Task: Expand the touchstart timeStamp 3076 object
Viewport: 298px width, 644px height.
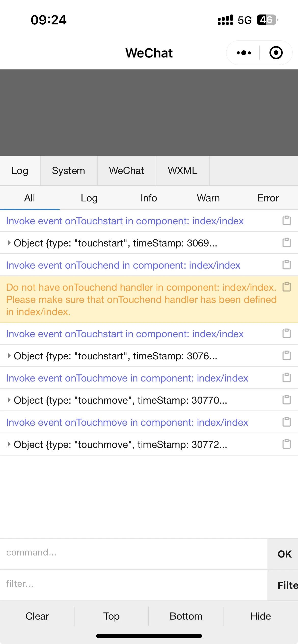Action: pyautogui.click(x=9, y=356)
